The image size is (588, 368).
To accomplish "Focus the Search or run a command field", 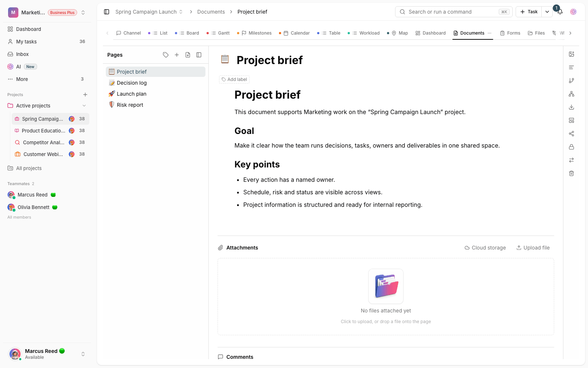I will (454, 12).
